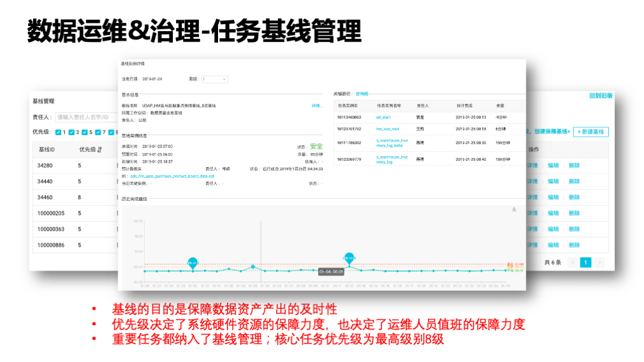Screen dimensions: 644x362
Task: Click the 责任人 name input field
Action: (86, 117)
